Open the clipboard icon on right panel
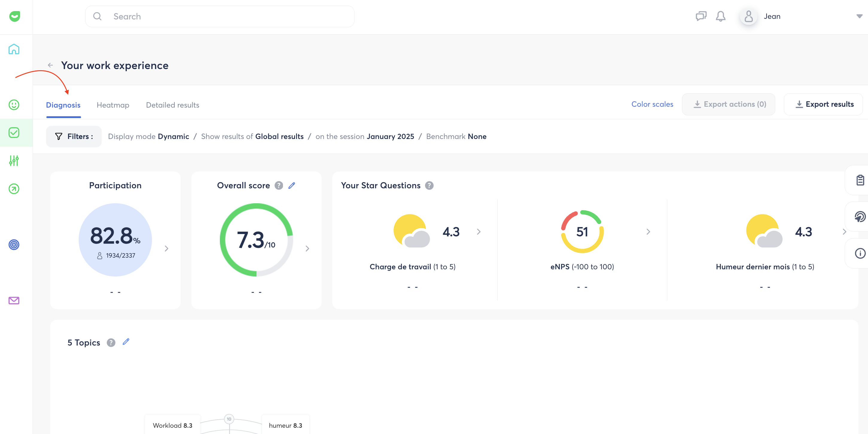The width and height of the screenshot is (868, 434). point(860,180)
